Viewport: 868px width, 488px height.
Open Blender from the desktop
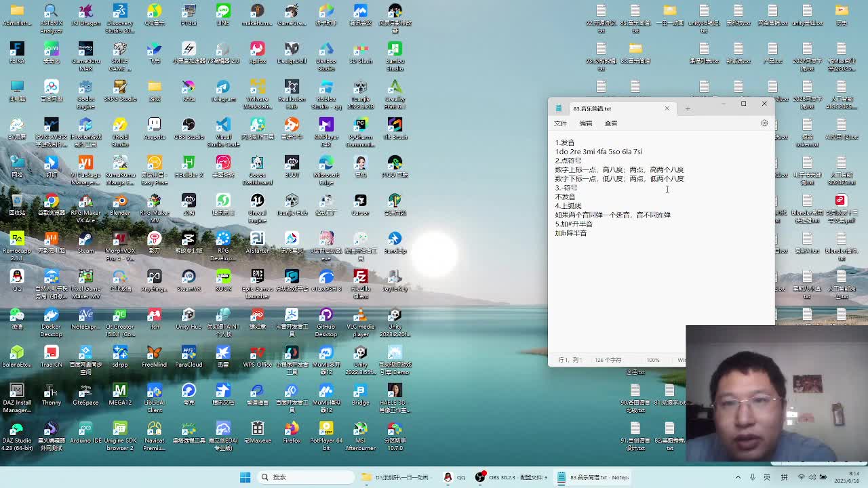(120, 202)
